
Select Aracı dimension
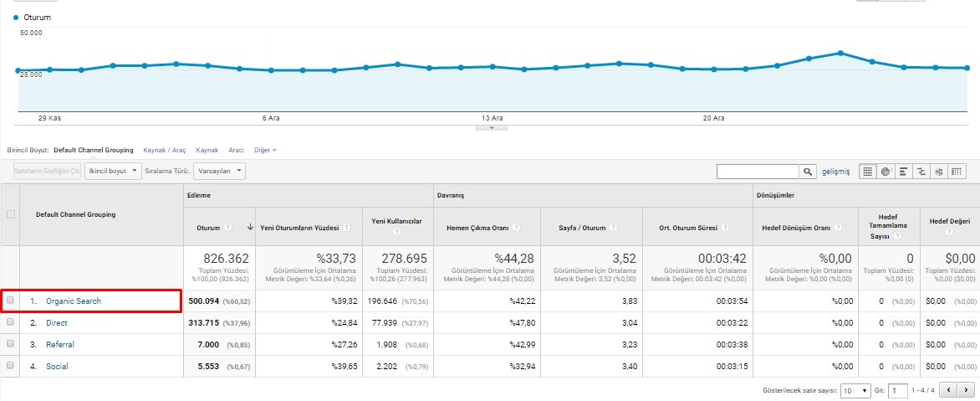237,150
